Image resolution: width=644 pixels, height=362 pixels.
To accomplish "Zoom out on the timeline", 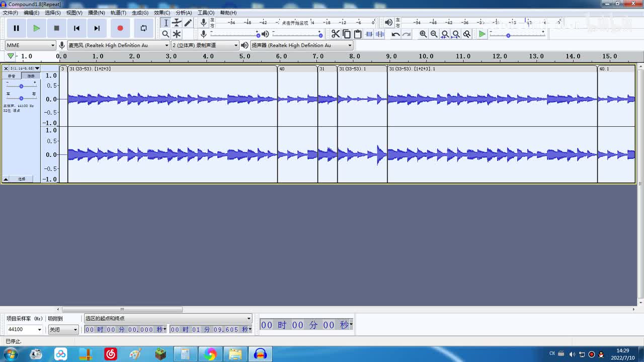I will [x=434, y=34].
